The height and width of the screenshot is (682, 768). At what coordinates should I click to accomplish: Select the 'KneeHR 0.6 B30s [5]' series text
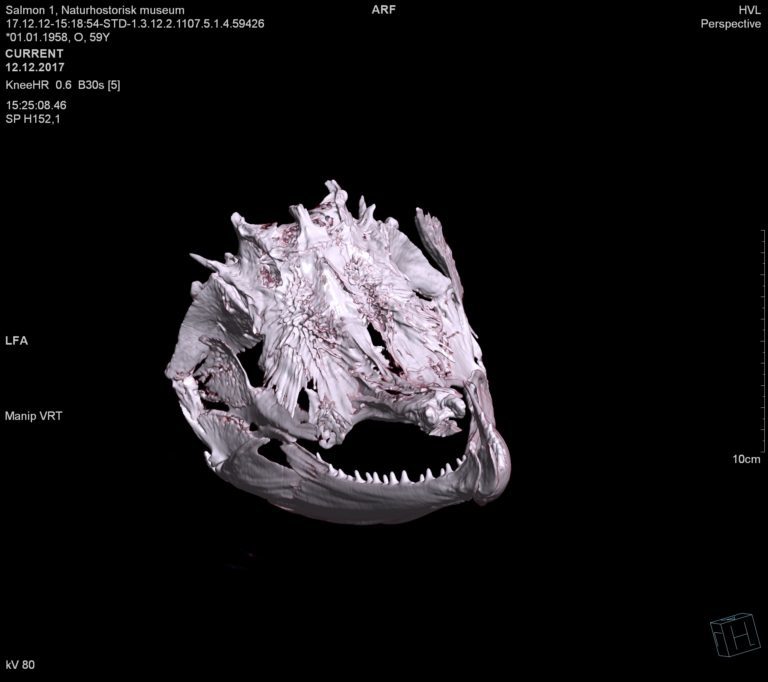coord(63,85)
